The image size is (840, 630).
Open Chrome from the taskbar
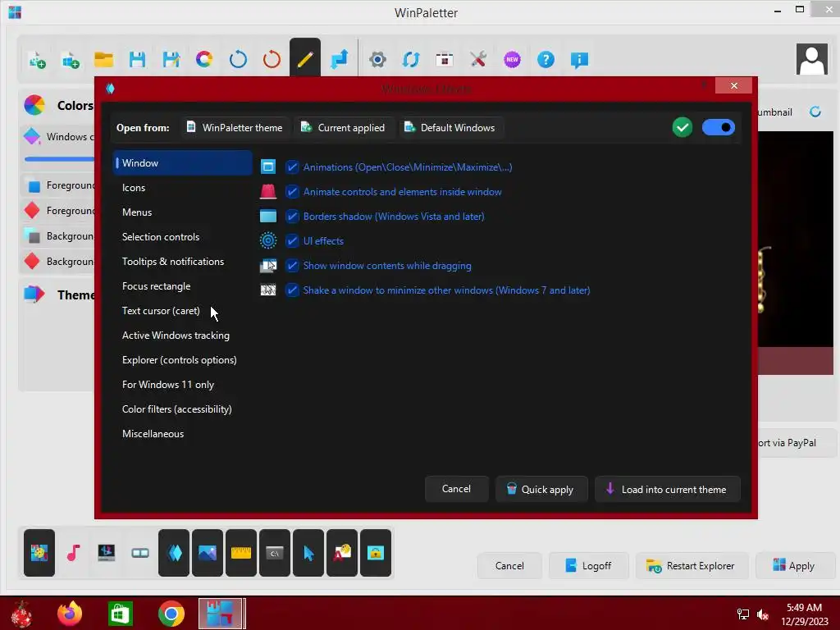click(171, 614)
